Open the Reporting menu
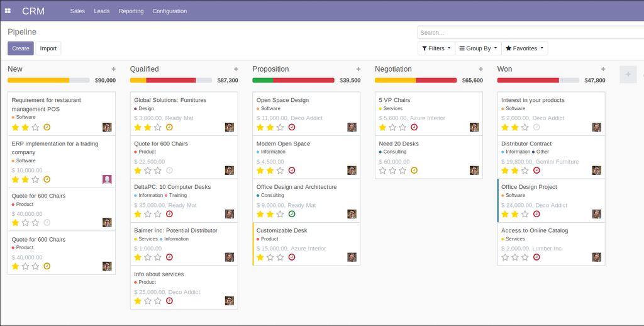 coord(131,11)
